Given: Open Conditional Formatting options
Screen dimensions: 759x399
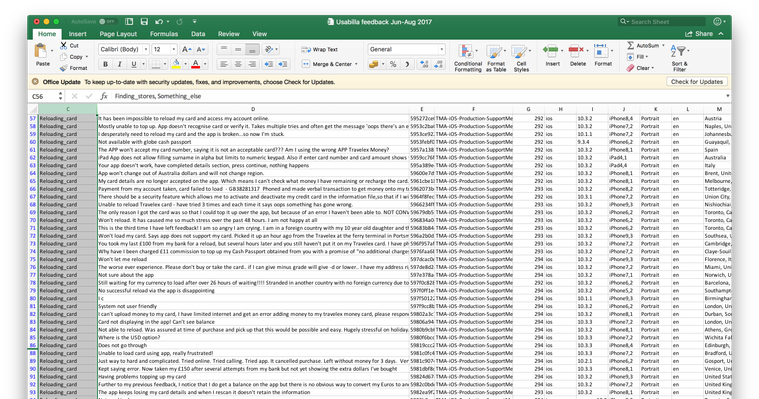Looking at the screenshot, I should coord(468,58).
